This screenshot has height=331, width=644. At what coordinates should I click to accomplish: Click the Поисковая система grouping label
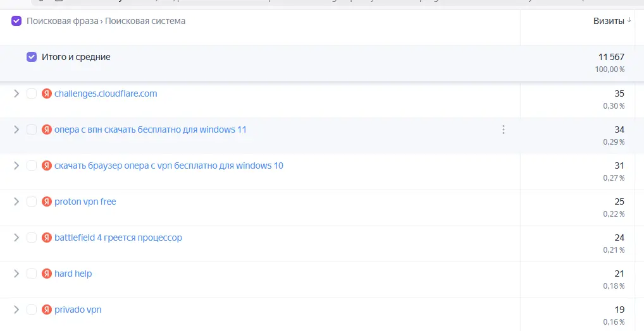click(x=145, y=21)
